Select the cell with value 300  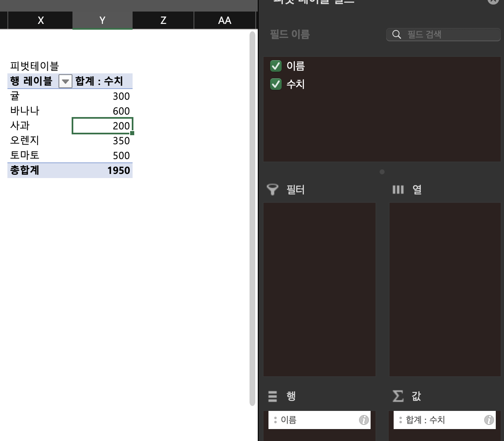(103, 96)
